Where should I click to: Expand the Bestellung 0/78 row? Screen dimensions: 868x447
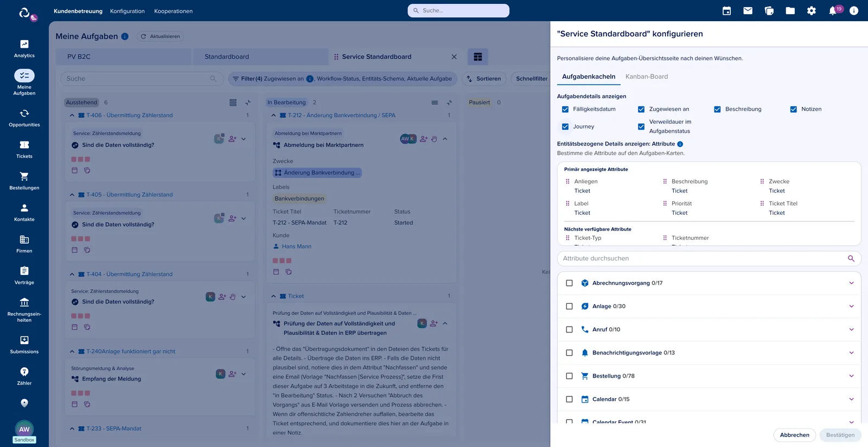(x=851, y=376)
